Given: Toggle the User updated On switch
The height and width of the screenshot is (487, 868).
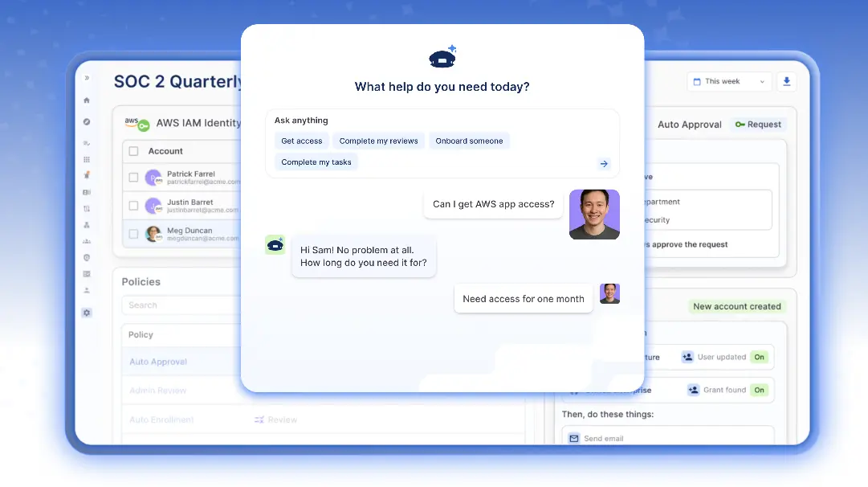Looking at the screenshot, I should coord(759,357).
